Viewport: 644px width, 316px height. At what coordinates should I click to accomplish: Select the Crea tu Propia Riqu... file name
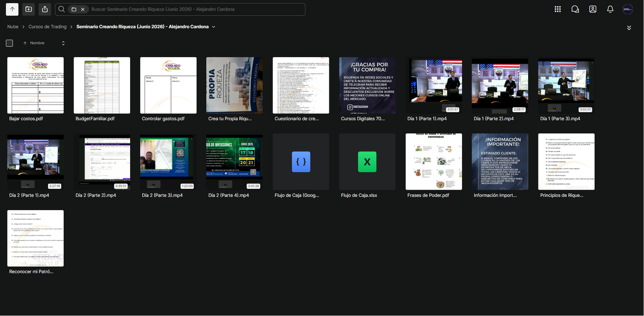[230, 119]
